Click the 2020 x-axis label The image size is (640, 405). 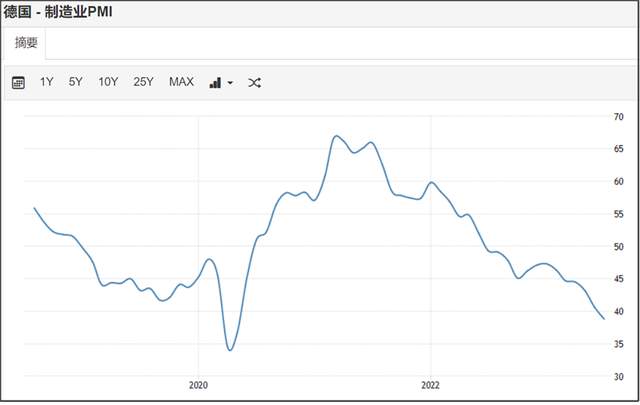tap(198, 385)
